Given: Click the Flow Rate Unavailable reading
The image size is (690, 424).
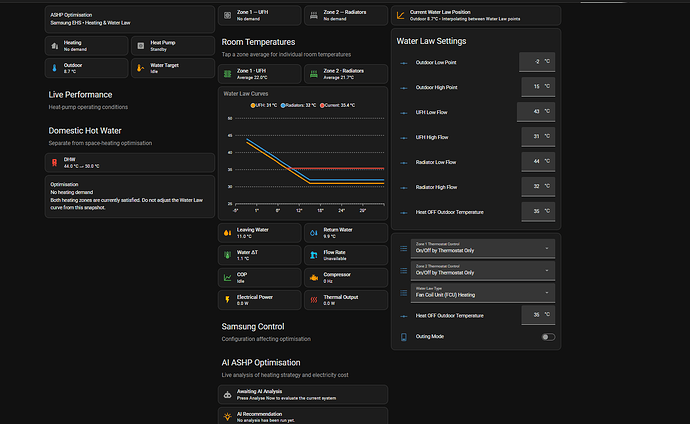Looking at the screenshot, I should point(335,259).
